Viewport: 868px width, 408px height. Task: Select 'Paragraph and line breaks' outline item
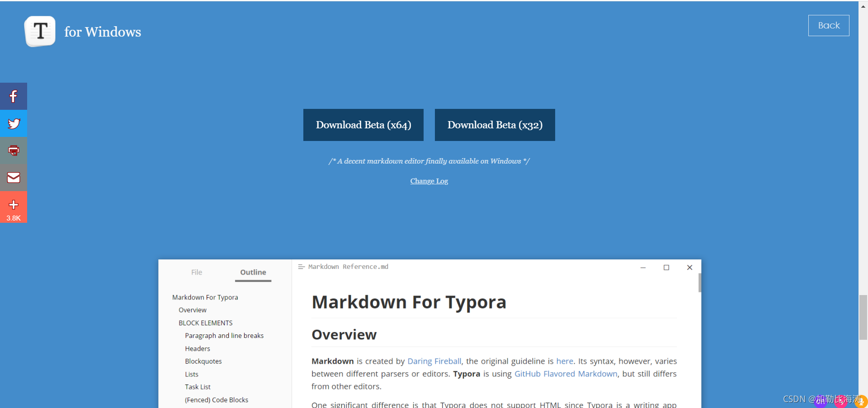(224, 336)
